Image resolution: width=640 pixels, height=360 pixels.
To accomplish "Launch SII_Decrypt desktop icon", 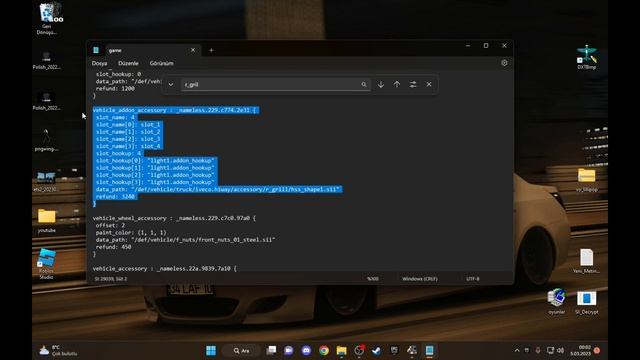I will 587,302.
